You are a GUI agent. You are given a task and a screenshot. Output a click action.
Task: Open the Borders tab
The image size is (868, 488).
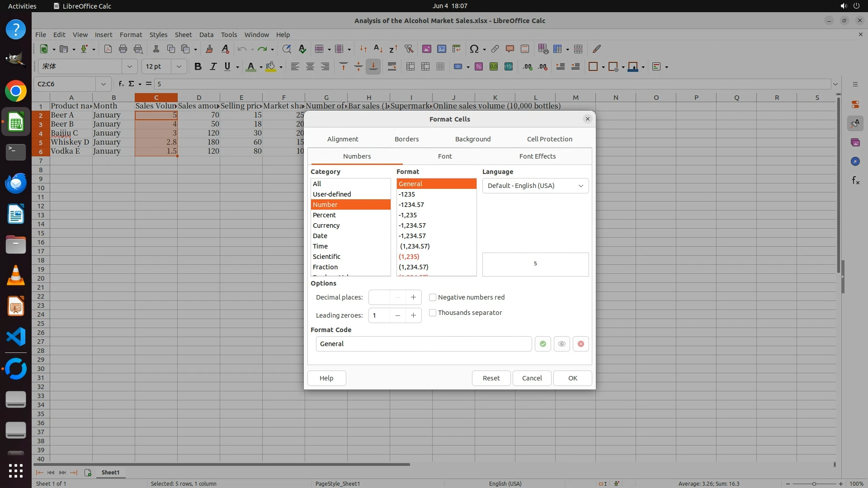click(406, 139)
